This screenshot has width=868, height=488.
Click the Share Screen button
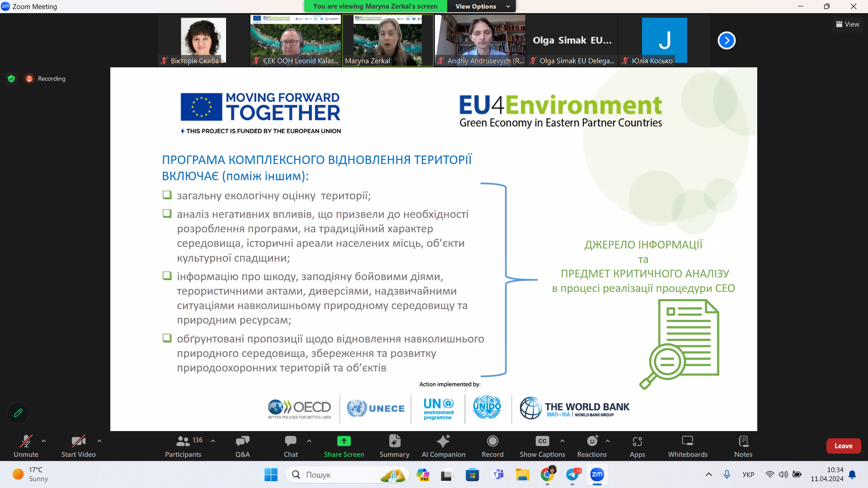pyautogui.click(x=344, y=446)
